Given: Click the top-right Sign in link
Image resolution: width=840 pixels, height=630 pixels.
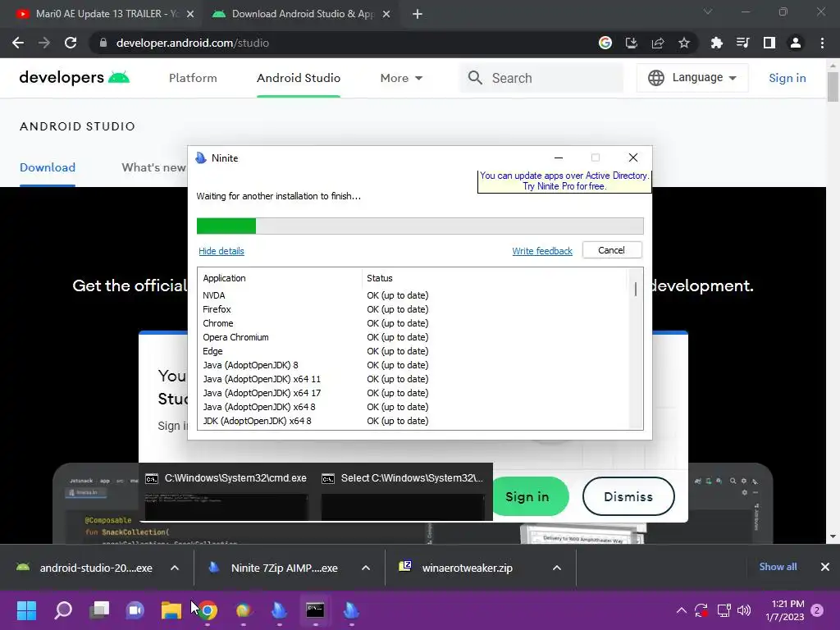Looking at the screenshot, I should (x=787, y=78).
